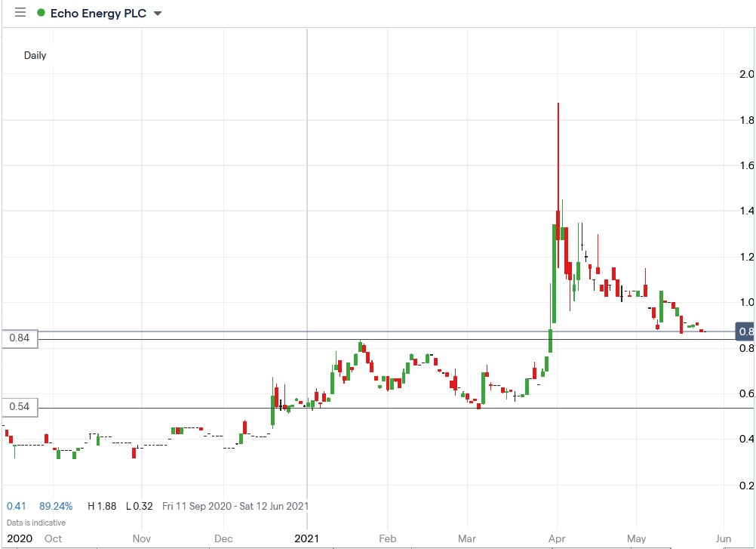Click the Jun label on the time axis

click(723, 538)
